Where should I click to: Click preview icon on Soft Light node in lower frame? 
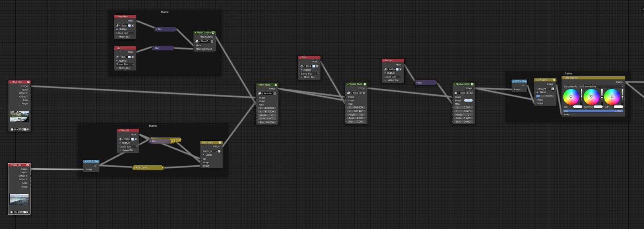coord(220,143)
